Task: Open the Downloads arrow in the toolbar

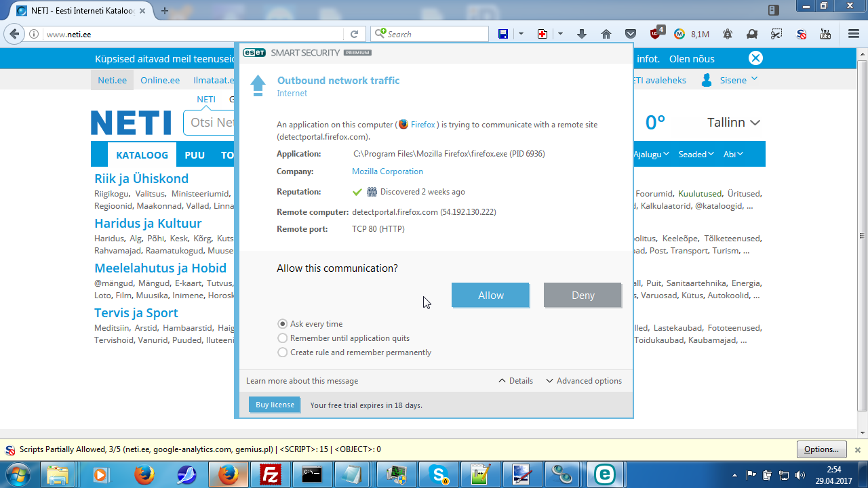Action: tap(582, 34)
